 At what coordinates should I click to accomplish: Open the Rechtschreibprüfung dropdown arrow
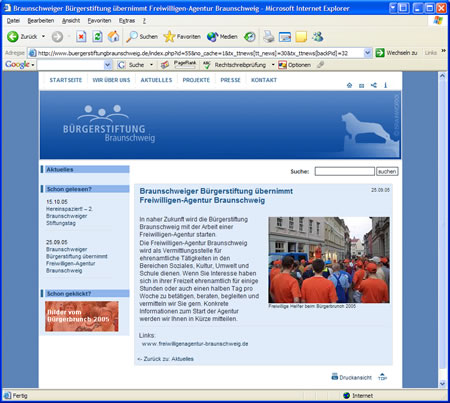coord(273,65)
